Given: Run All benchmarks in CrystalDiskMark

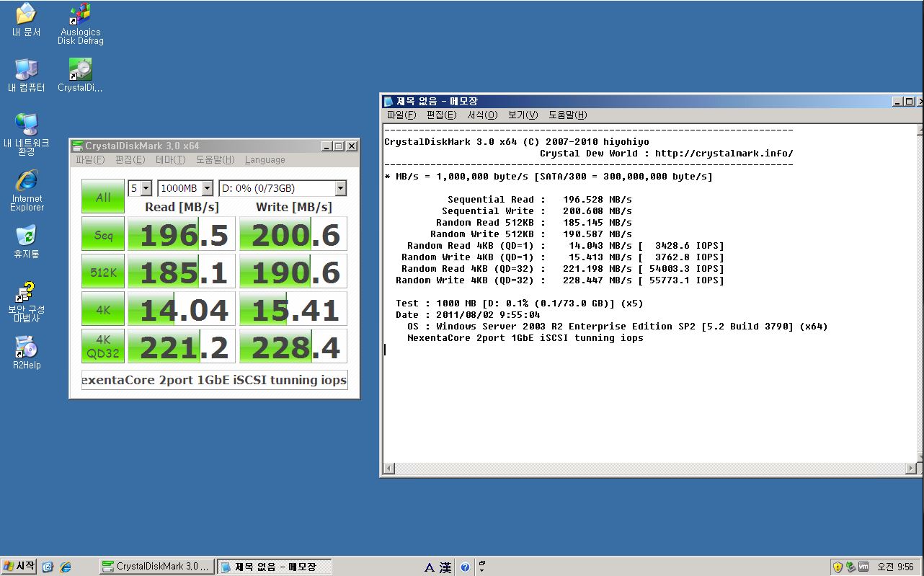Looking at the screenshot, I should (x=103, y=197).
